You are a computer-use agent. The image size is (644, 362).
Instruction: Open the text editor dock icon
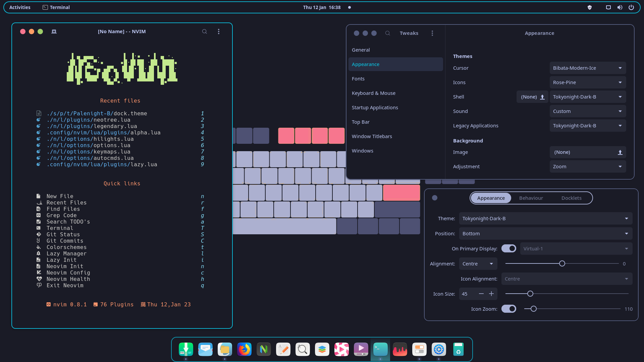283,349
